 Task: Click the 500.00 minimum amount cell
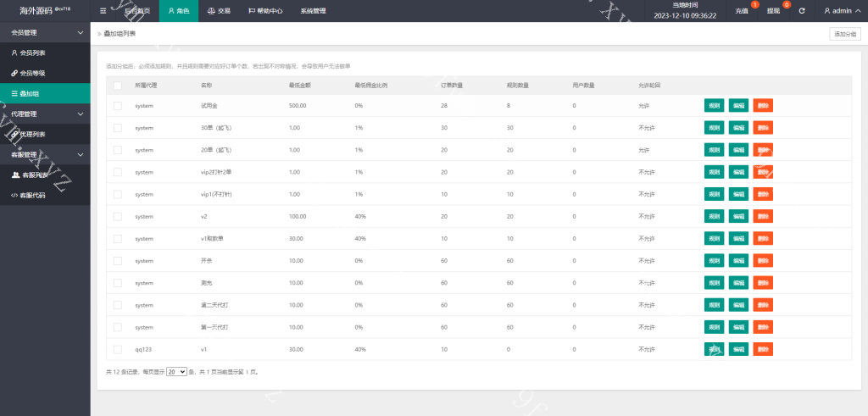click(x=298, y=106)
